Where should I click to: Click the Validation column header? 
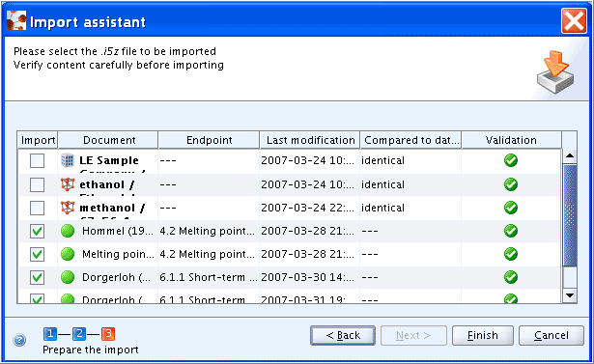tap(511, 140)
